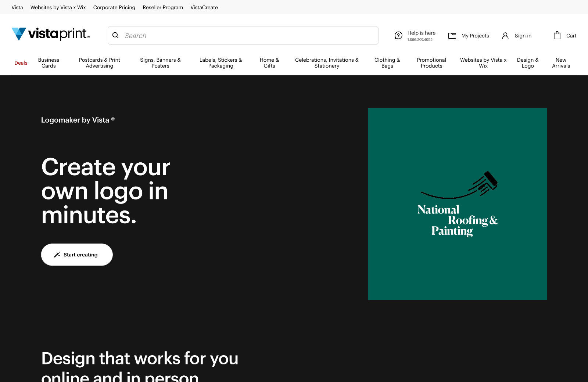Screen dimensions: 588x382
Task: Open the New Arrivals menu
Action: pyautogui.click(x=561, y=63)
